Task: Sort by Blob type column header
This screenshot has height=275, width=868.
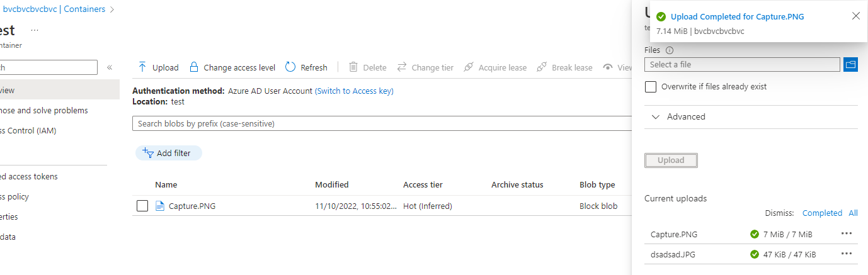Action: (x=597, y=184)
